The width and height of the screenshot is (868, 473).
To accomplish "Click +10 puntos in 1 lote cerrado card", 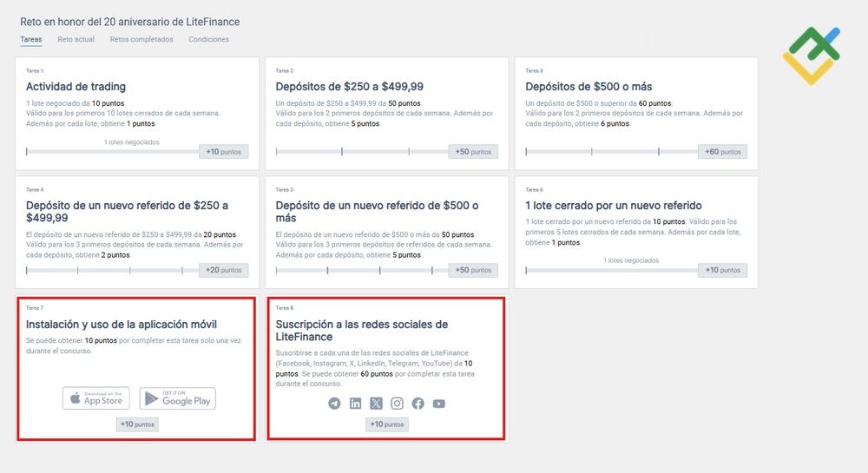I will [x=723, y=270].
